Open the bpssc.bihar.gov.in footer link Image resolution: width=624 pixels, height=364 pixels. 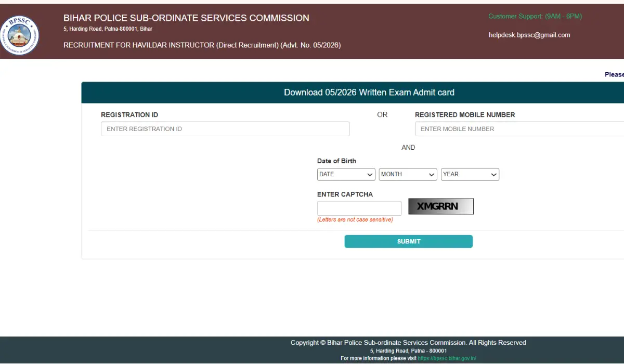447,358
